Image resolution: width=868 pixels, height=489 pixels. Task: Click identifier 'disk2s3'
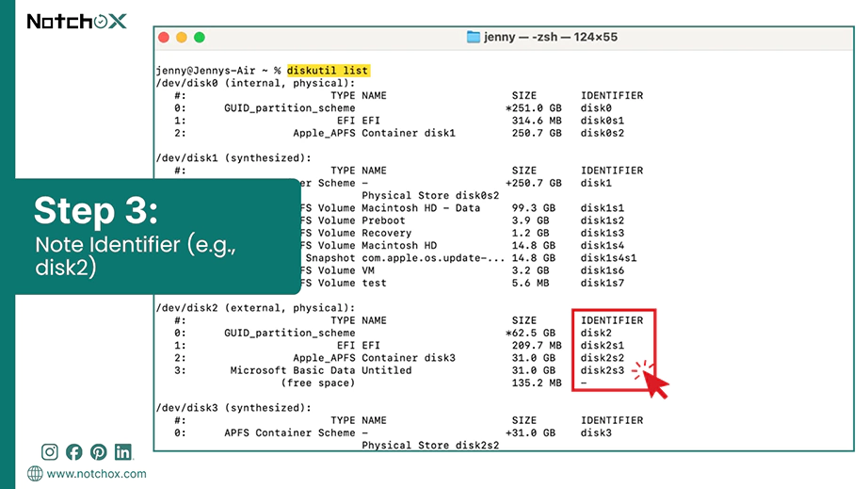pos(603,370)
